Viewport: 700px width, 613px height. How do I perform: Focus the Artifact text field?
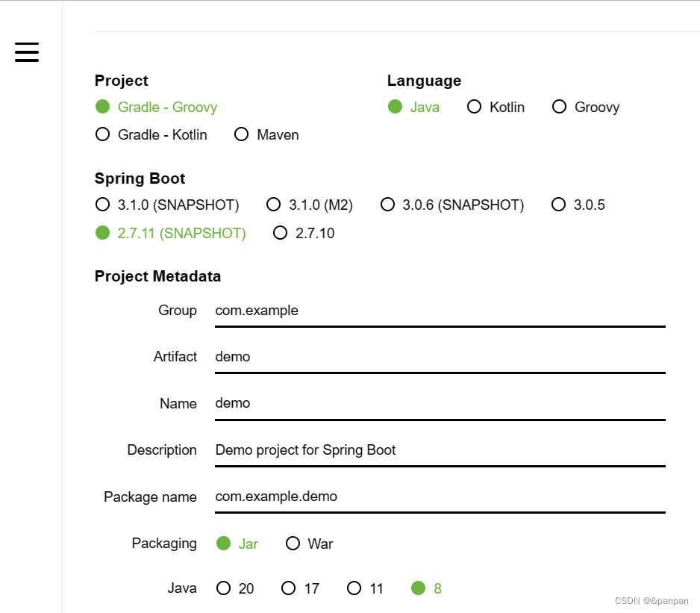coord(440,357)
